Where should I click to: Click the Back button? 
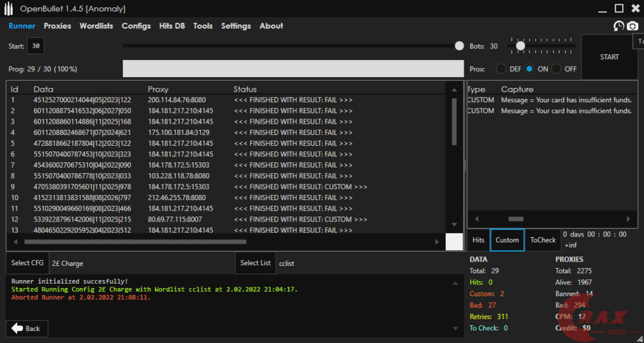[x=27, y=329]
